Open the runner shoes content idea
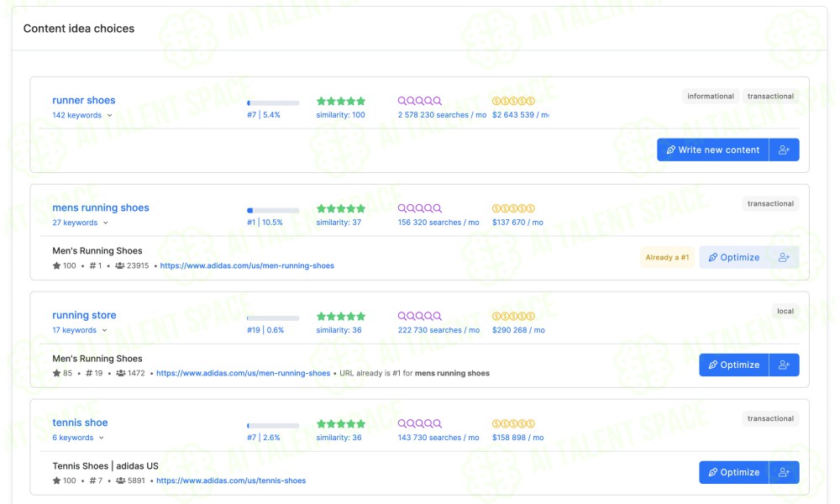The width and height of the screenshot is (840, 504). tap(83, 100)
